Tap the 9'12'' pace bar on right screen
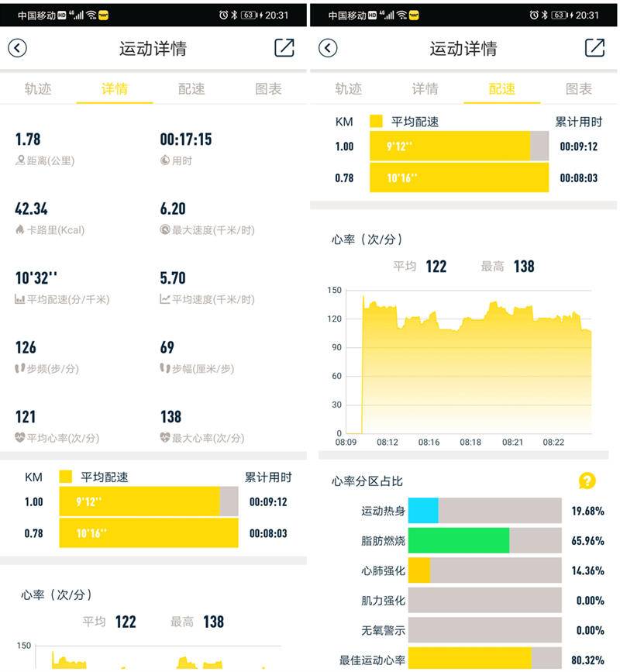Viewport: 620px width, 672px height. [x=450, y=146]
